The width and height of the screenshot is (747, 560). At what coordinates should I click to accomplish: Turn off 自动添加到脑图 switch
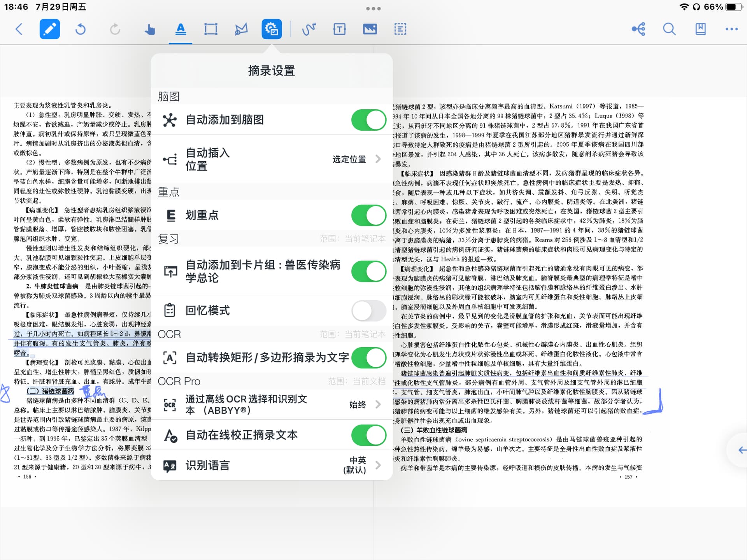point(368,120)
